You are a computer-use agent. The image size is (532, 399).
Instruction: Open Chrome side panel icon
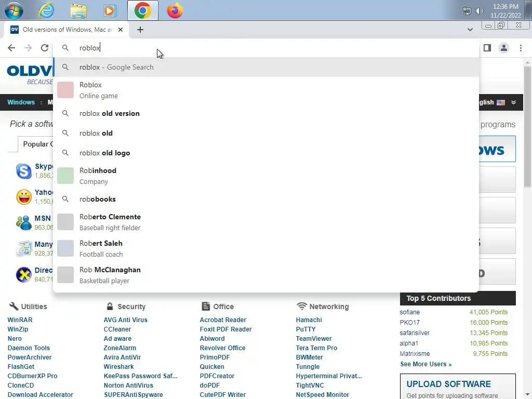coord(487,48)
